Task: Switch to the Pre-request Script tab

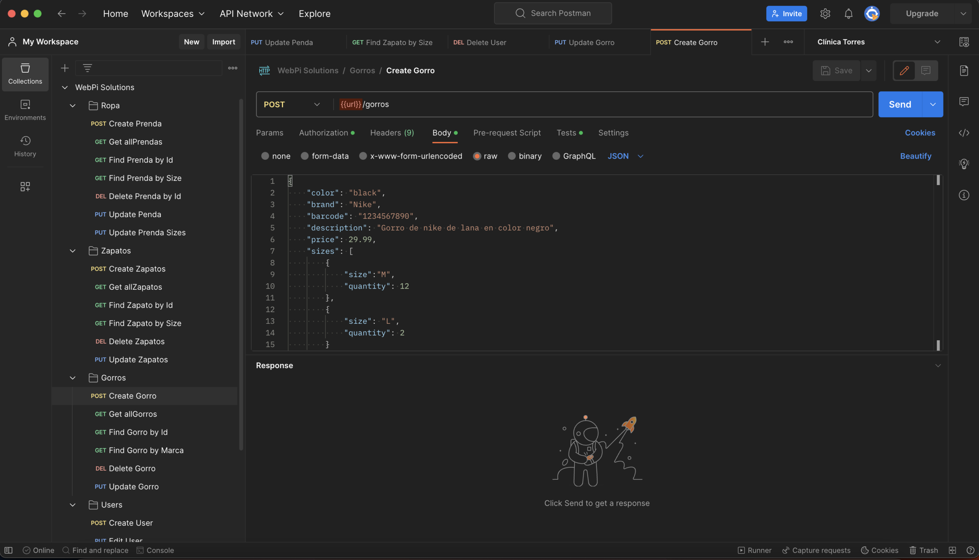Action: 507,133
